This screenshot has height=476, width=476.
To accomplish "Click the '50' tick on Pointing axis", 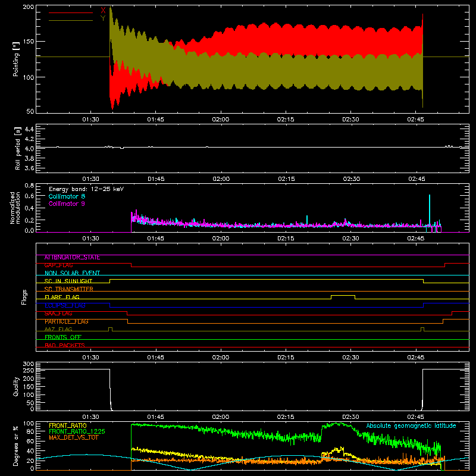I will click(30, 111).
